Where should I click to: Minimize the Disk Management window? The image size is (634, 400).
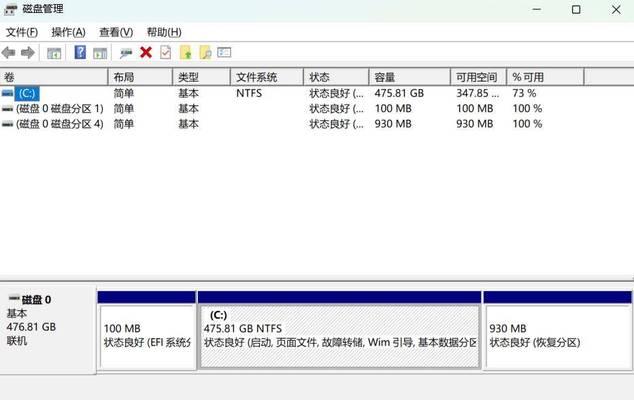click(537, 9)
